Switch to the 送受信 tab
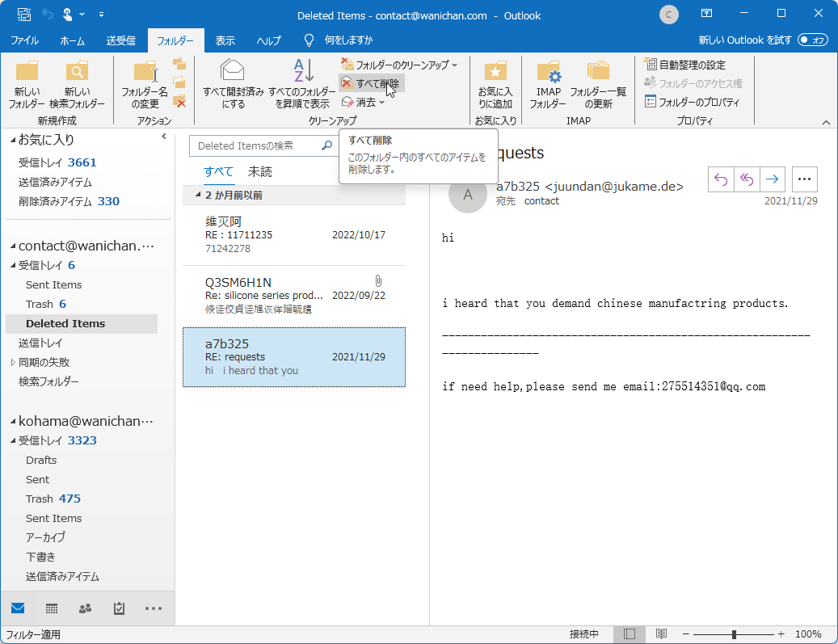The width and height of the screenshot is (838, 644). [120, 40]
